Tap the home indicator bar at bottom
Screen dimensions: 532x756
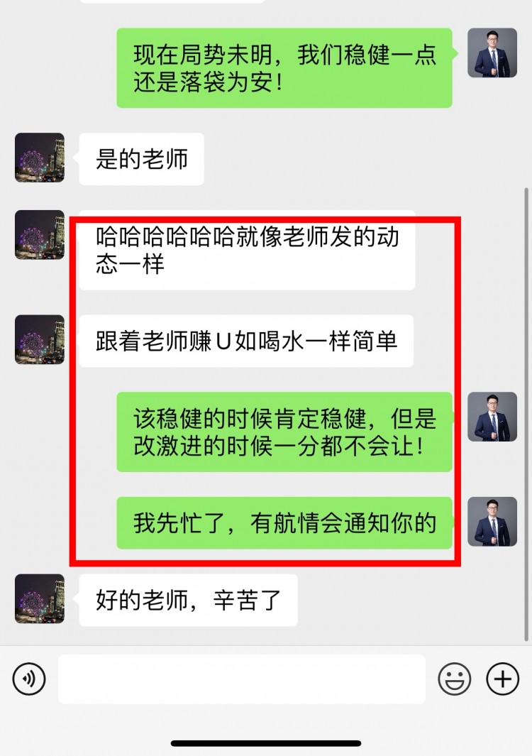click(266, 743)
